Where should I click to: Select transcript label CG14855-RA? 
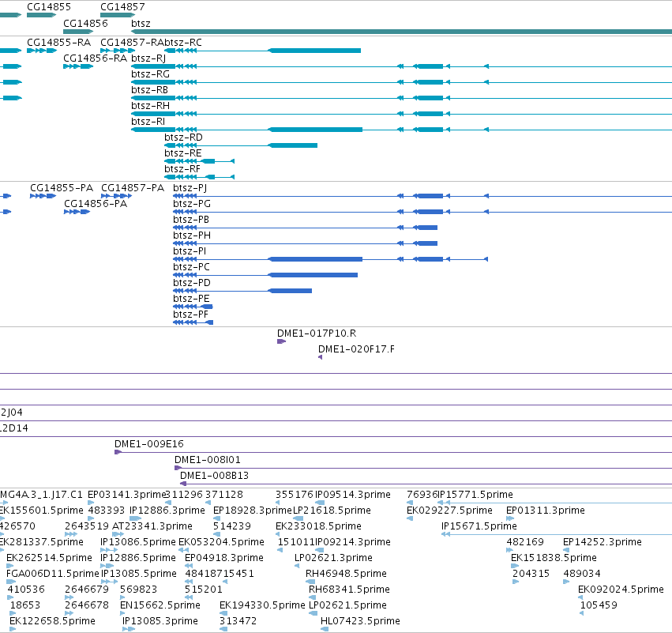tap(58, 43)
